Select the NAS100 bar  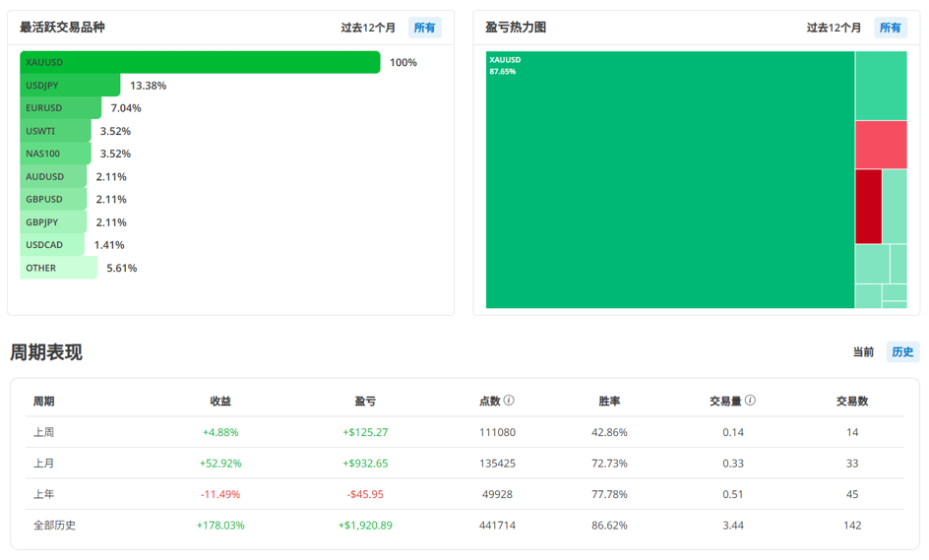[x=55, y=154]
